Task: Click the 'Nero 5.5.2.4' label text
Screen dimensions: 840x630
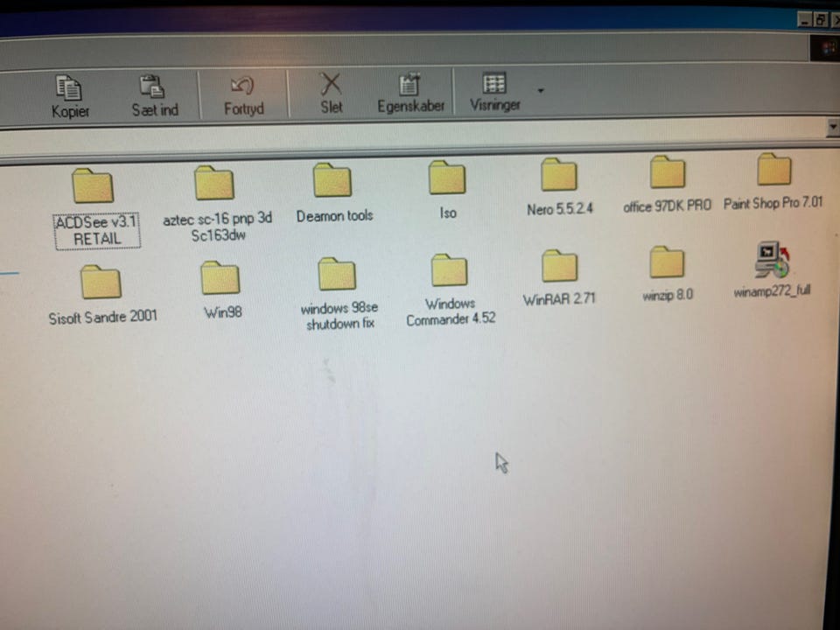Action: pos(560,209)
